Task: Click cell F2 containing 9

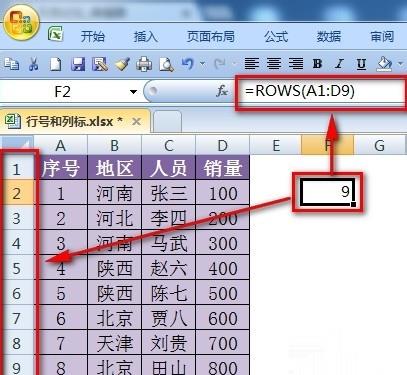Action: click(327, 191)
